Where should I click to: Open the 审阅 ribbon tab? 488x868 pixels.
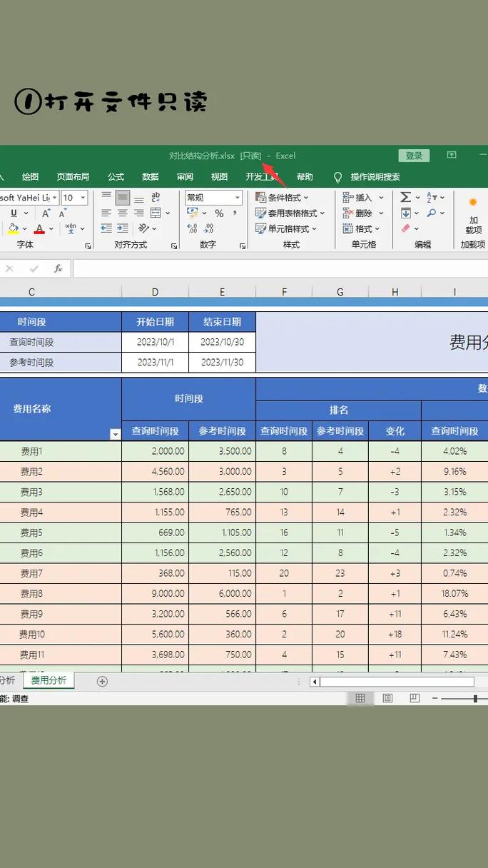point(185,177)
